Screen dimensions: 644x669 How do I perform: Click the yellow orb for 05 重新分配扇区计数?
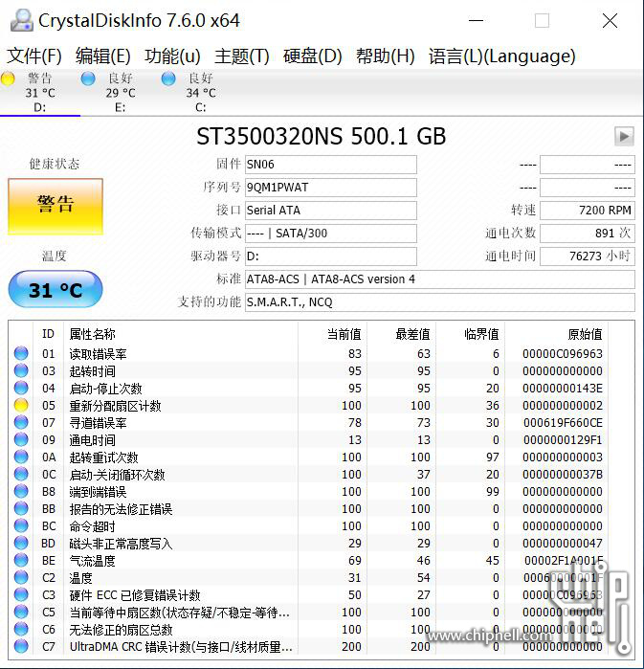click(x=21, y=405)
